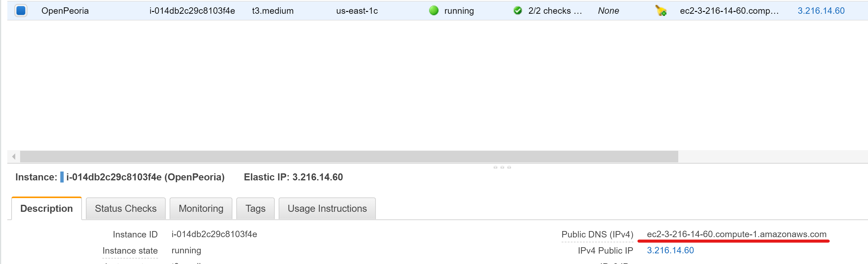Click the left arrow of horizontal scrollbar
The image size is (868, 264).
[x=14, y=156]
